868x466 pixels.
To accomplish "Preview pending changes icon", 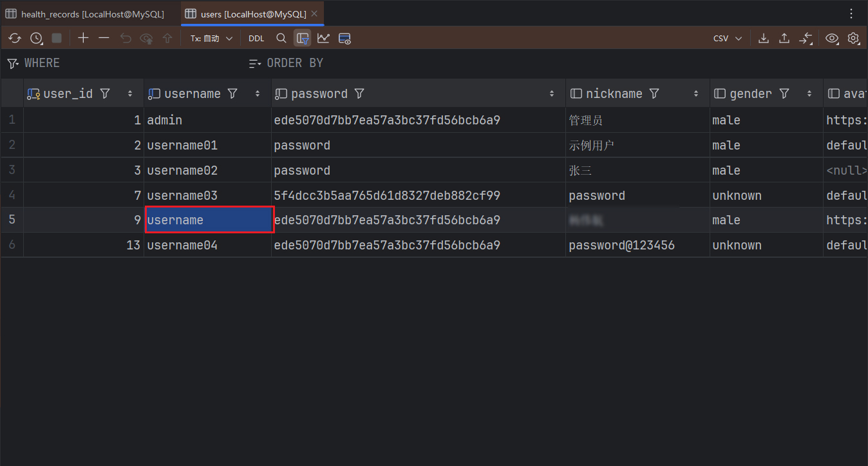I will pos(147,38).
